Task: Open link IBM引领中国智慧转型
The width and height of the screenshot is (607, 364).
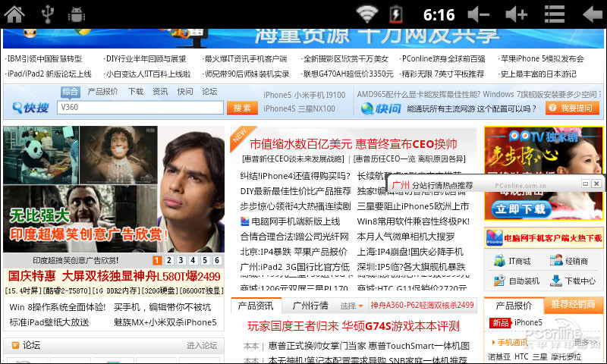Action: click(x=45, y=59)
